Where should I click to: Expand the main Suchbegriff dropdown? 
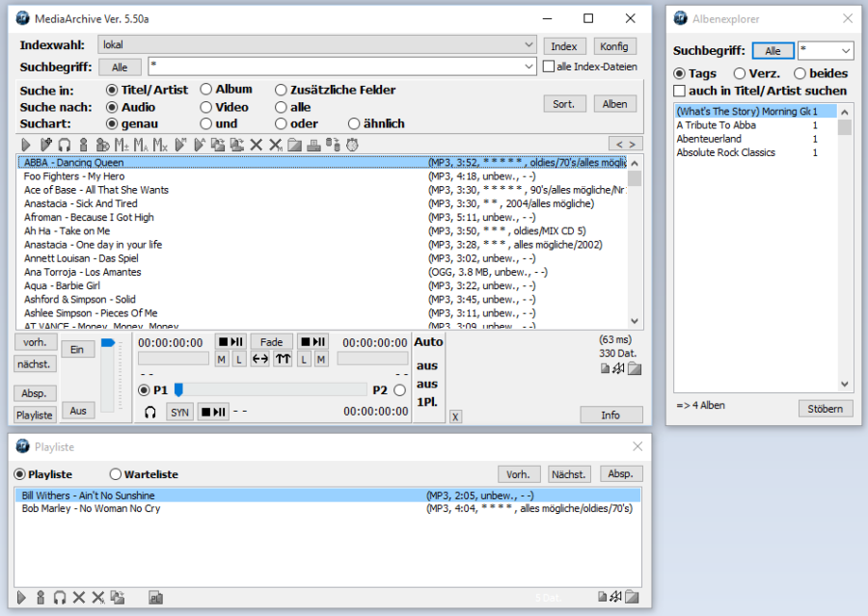pyautogui.click(x=529, y=67)
